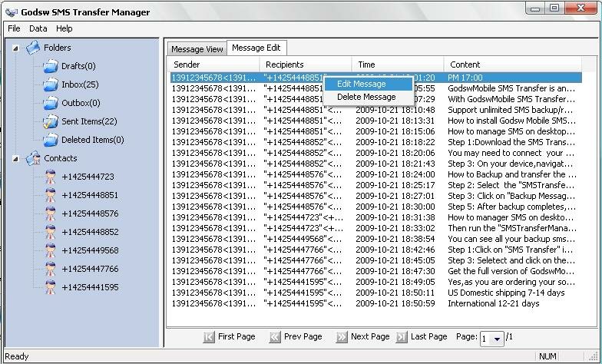
Task: Click the person icon beside +14254448576
Action: click(x=51, y=213)
